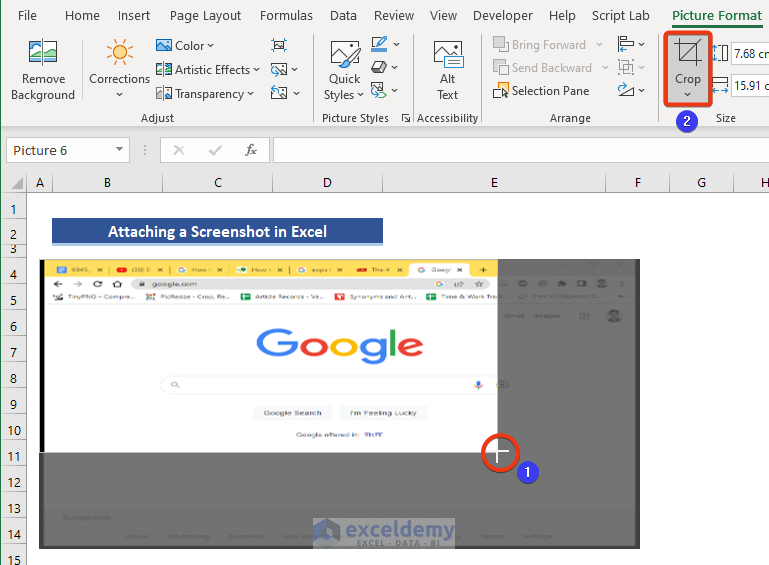Screen dimensions: 769x565
Task: Expand the Align dropdown arrow
Action: [x=641, y=44]
